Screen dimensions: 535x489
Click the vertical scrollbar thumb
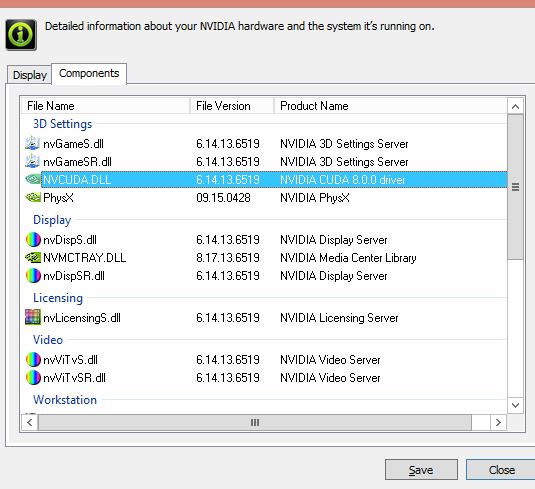(516, 187)
